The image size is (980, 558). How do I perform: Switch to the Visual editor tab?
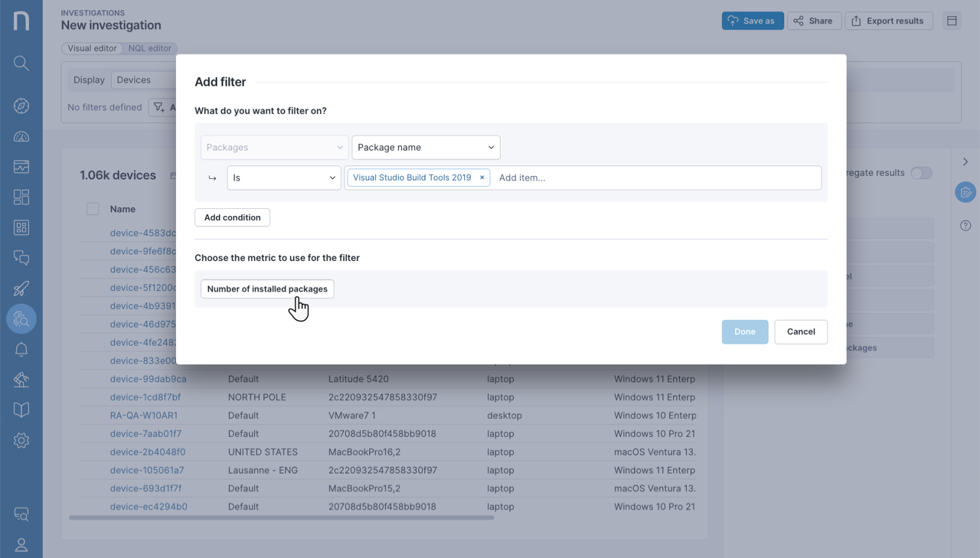91,48
